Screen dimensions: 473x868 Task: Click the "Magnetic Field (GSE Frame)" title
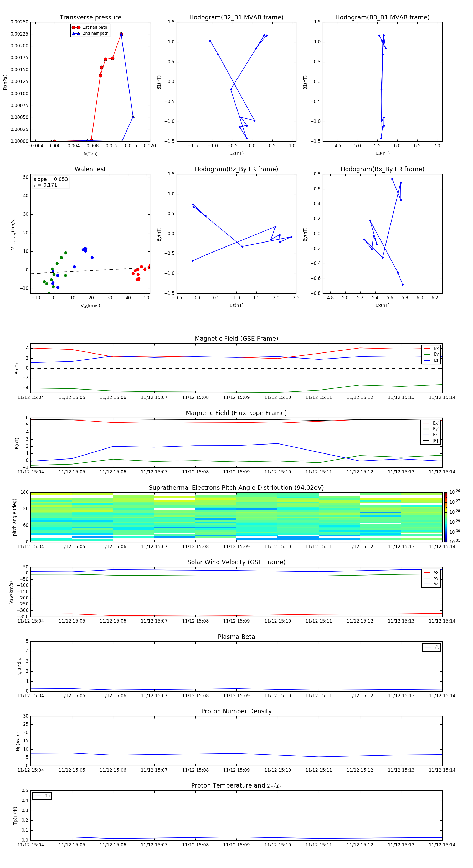pos(236,338)
